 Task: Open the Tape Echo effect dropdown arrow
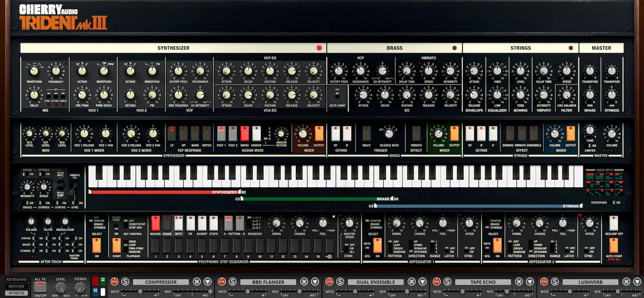pyautogui.click(x=530, y=282)
